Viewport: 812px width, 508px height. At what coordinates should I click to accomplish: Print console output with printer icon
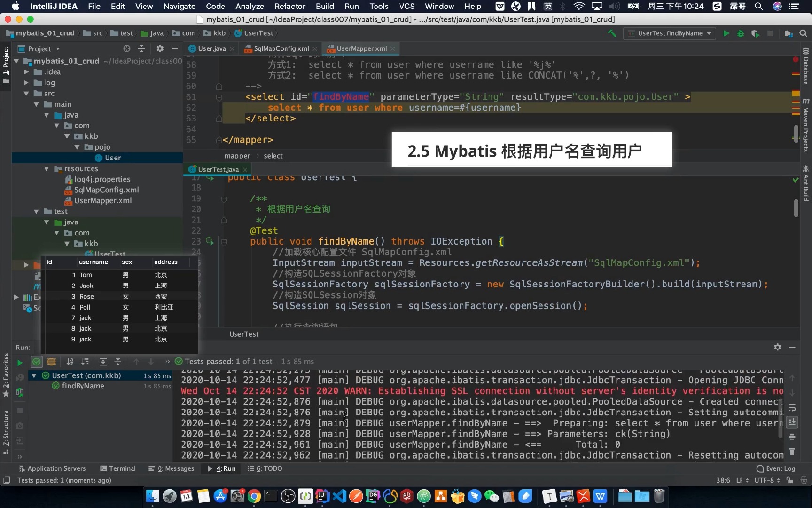pos(792,437)
